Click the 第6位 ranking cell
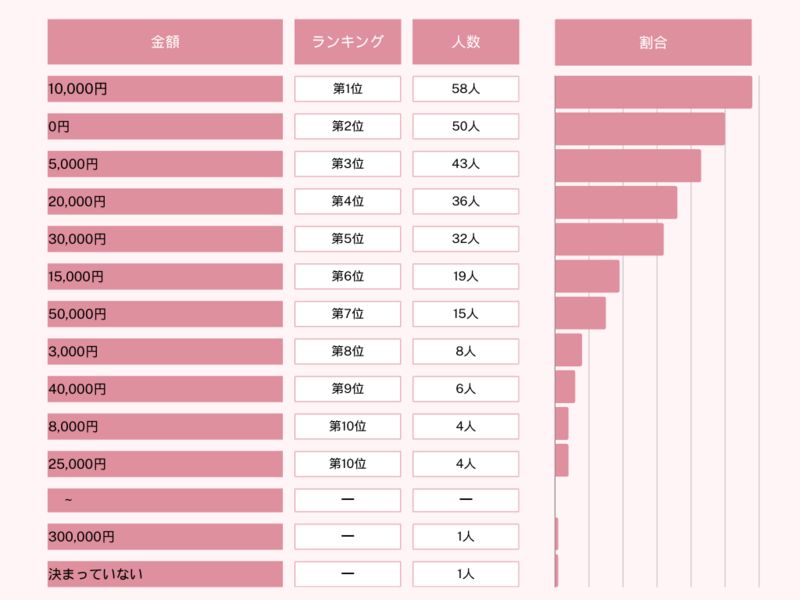This screenshot has height=600, width=800. (347, 277)
